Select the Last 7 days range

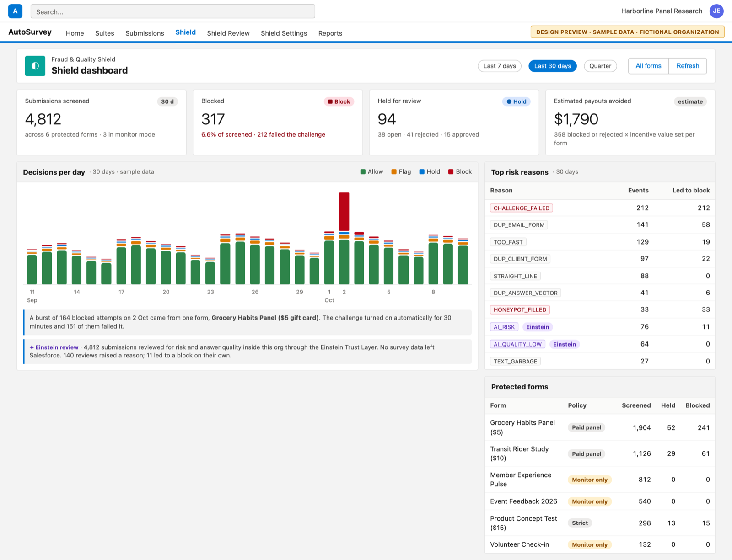tap(500, 66)
